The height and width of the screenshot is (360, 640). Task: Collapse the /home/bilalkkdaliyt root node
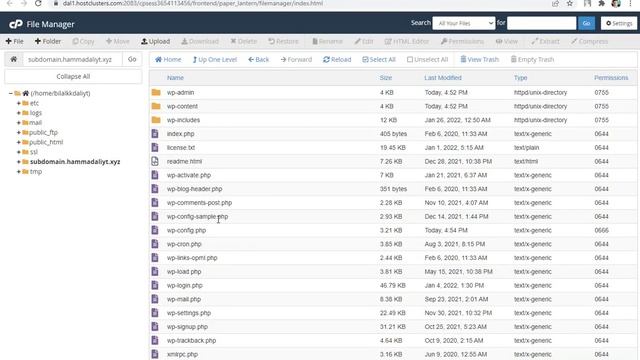coord(11,93)
